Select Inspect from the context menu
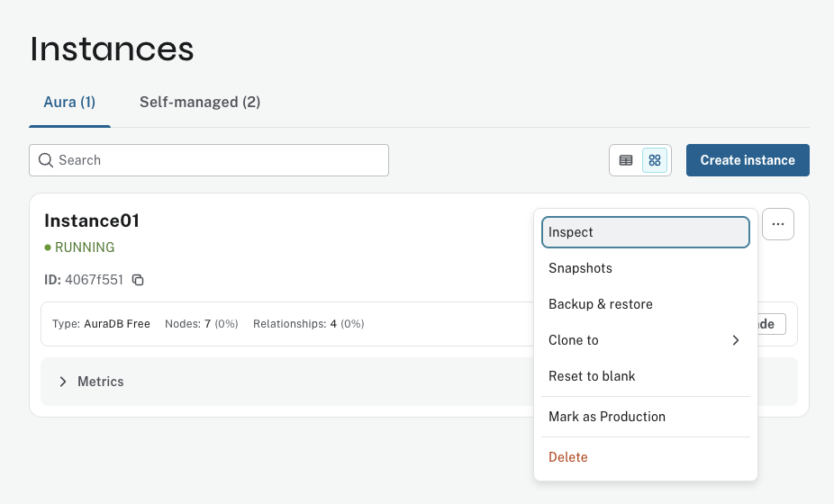The image size is (834, 504). coord(645,232)
